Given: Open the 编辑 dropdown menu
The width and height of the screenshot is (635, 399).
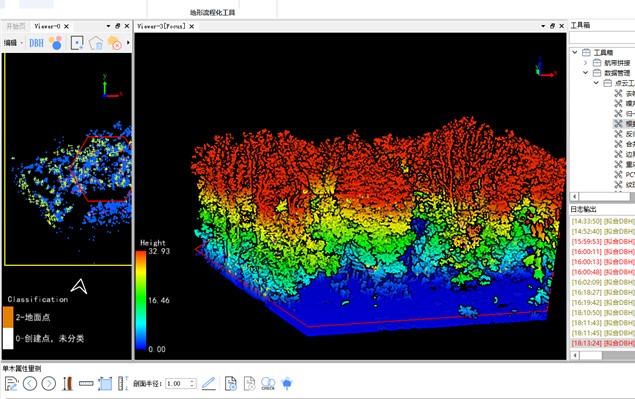Looking at the screenshot, I should click(x=13, y=43).
